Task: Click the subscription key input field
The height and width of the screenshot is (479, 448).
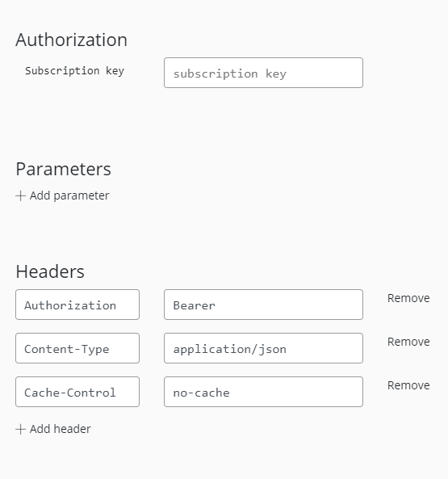Action: coord(263,73)
